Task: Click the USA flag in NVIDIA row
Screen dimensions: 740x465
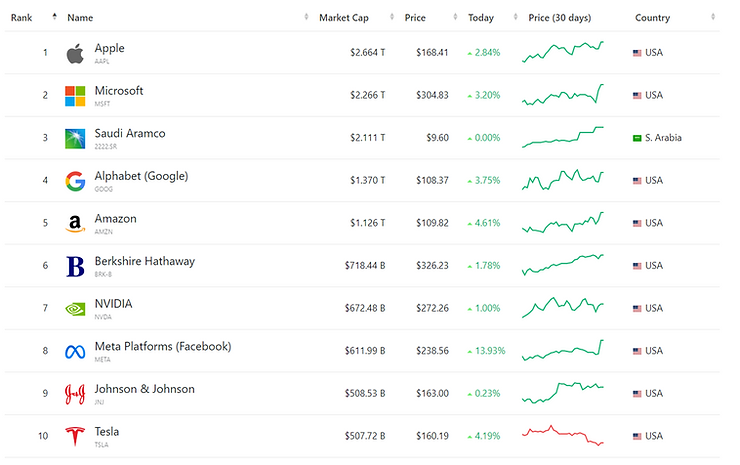Action: click(637, 308)
